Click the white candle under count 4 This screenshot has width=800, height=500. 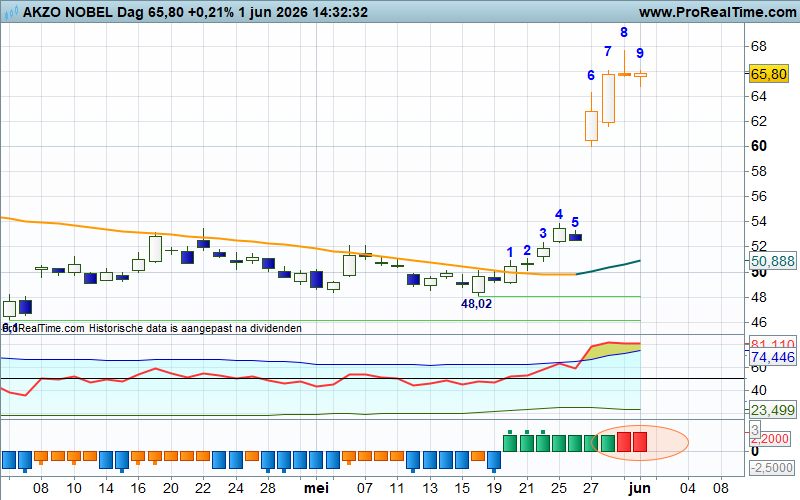(559, 235)
